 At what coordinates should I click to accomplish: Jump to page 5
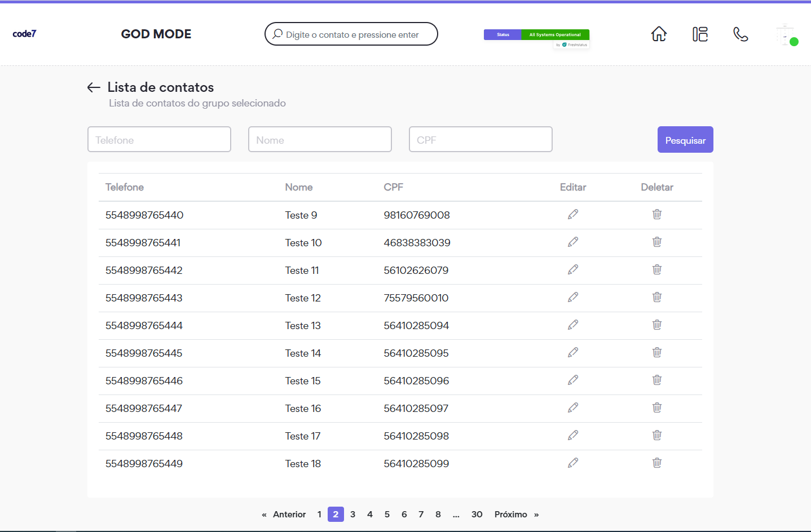click(387, 515)
